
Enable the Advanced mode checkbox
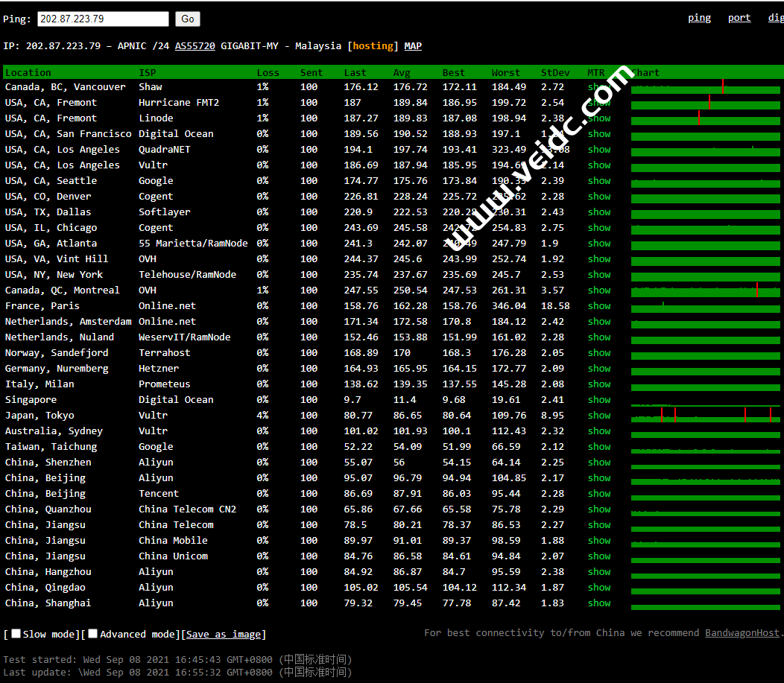[93, 634]
